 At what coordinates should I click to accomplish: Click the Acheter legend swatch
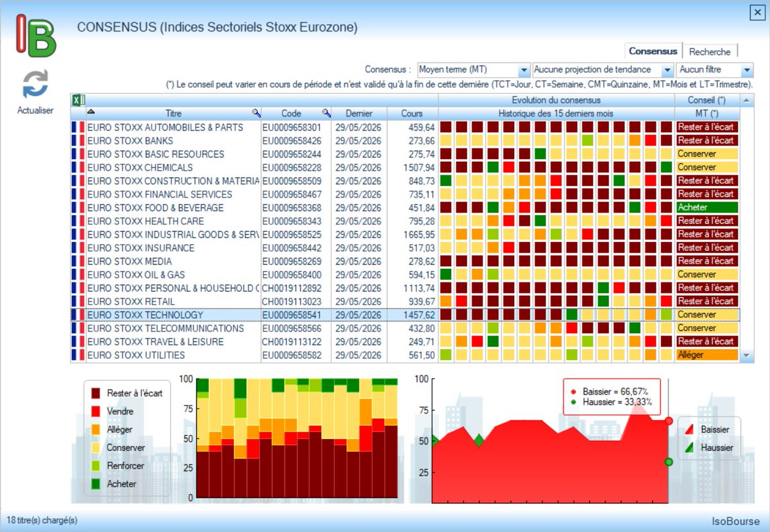(96, 483)
